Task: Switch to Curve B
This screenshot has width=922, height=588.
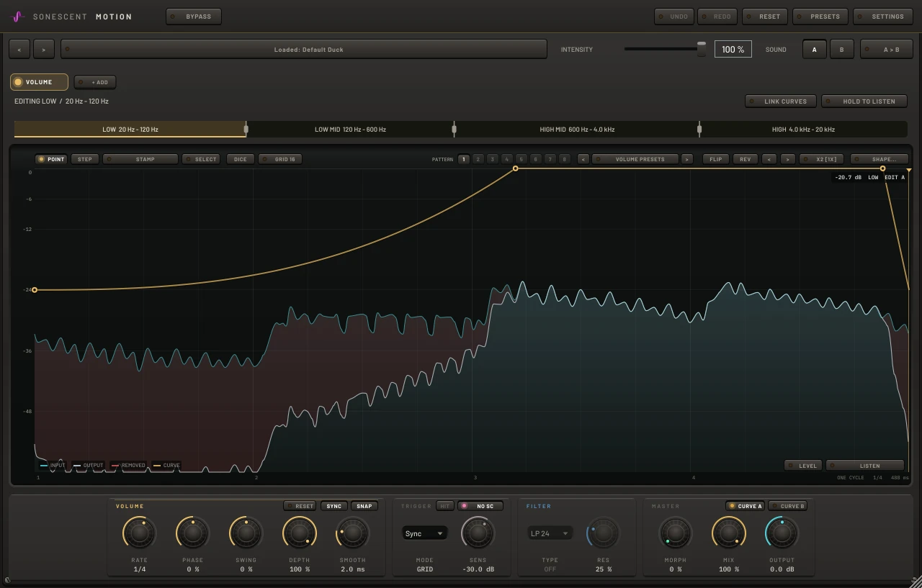Action: point(787,506)
